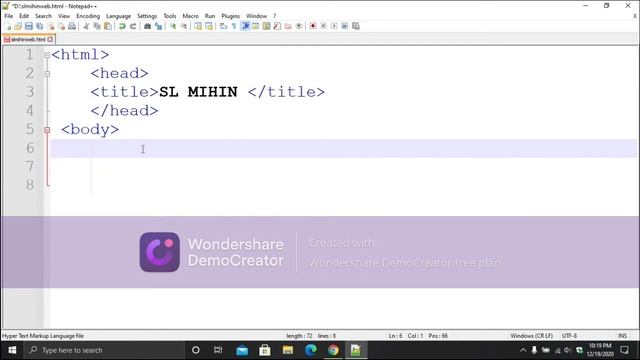Open the Encoding menu
Image resolution: width=640 pixels, height=360 pixels.
[x=88, y=16]
